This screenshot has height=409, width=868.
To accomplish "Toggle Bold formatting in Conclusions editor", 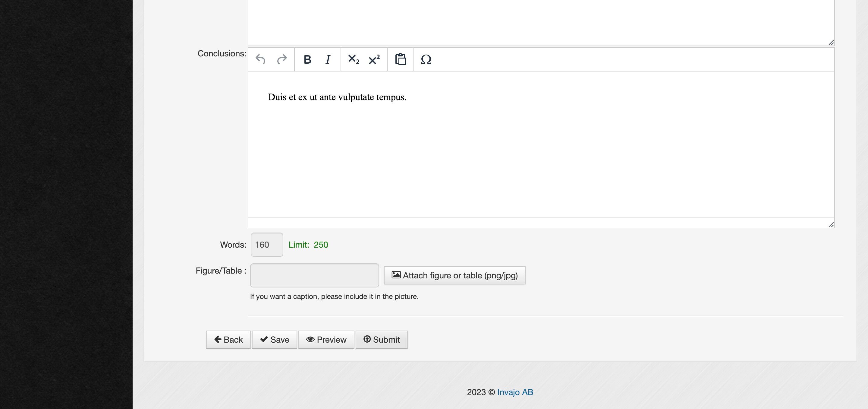I will 307,59.
